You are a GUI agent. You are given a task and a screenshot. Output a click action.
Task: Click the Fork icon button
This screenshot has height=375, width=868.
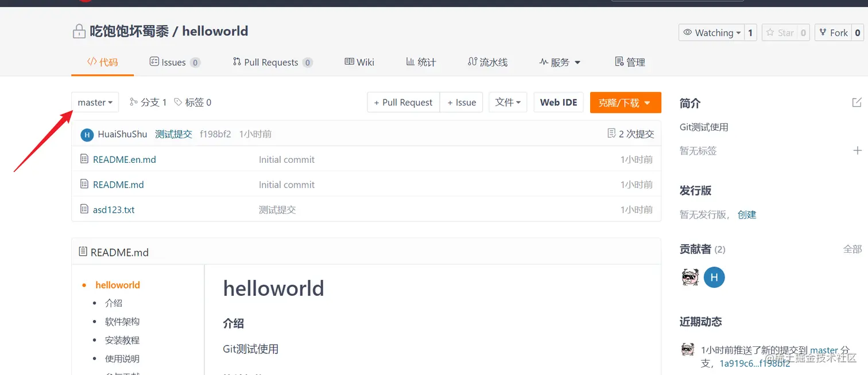pyautogui.click(x=833, y=33)
